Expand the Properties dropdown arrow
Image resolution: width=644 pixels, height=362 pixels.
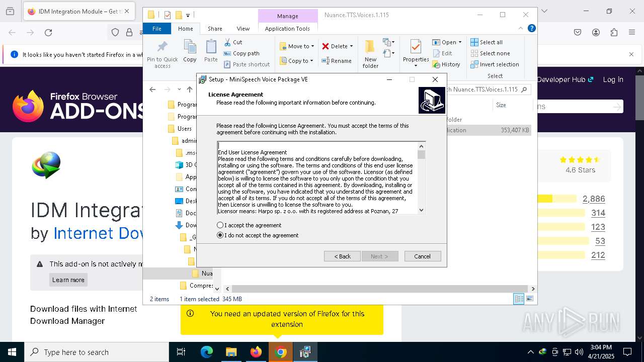pos(416,66)
